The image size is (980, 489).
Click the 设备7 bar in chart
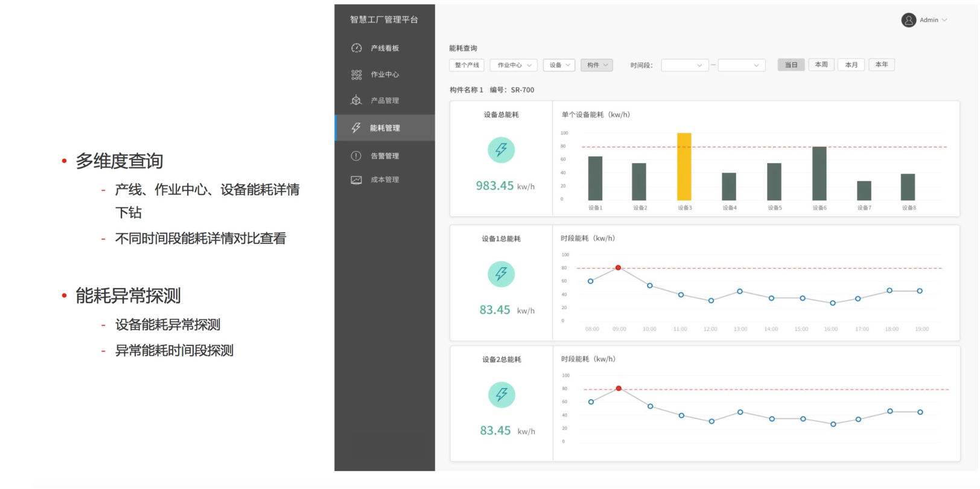coord(864,191)
